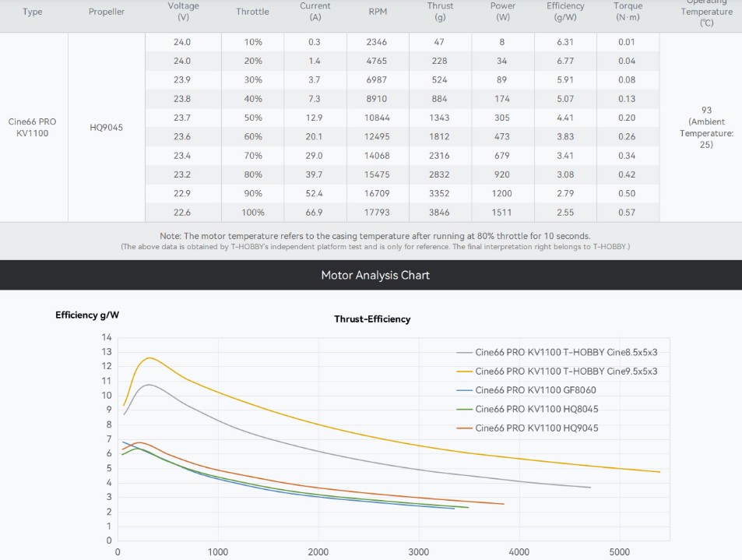This screenshot has height=560, width=742.
Task: Click the RPM column header
Action: pos(378,12)
